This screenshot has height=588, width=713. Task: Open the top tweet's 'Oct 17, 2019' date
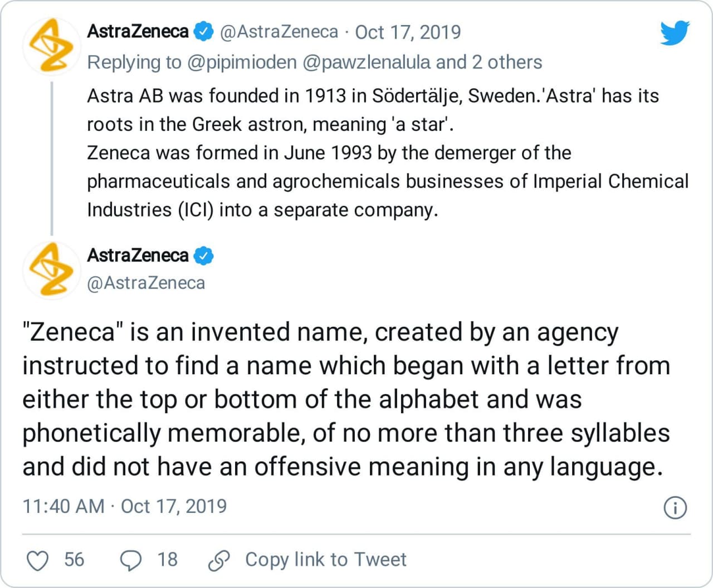click(408, 32)
